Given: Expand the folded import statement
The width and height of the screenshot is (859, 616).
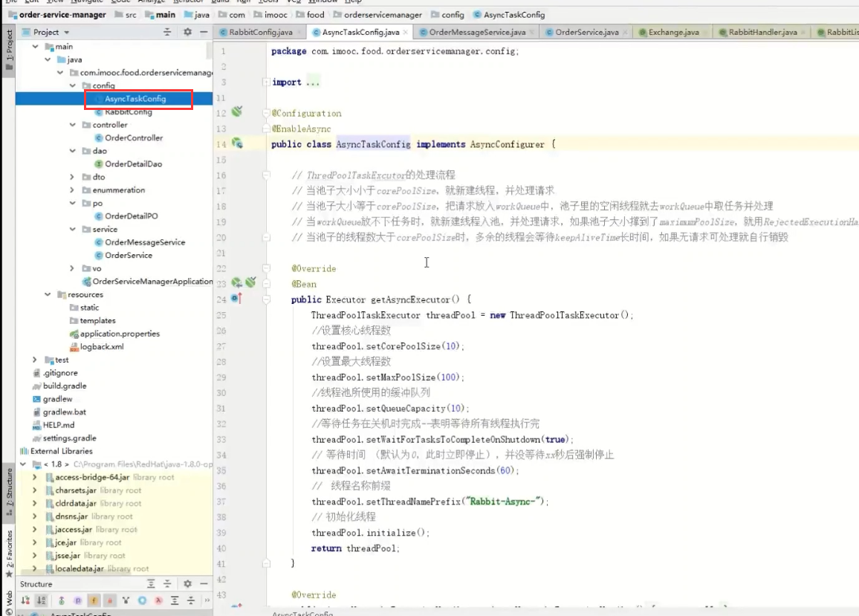Looking at the screenshot, I should tap(266, 82).
